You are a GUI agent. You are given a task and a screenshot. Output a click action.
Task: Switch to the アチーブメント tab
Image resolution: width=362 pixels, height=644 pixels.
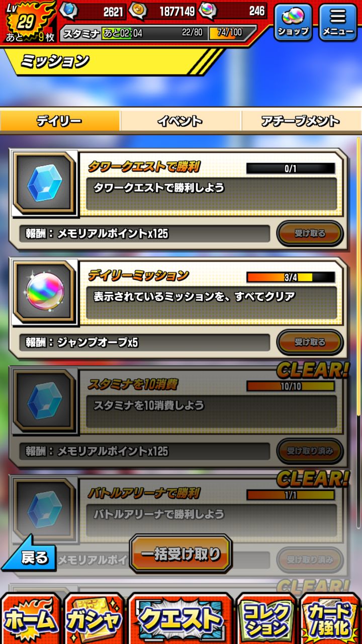[301, 121]
